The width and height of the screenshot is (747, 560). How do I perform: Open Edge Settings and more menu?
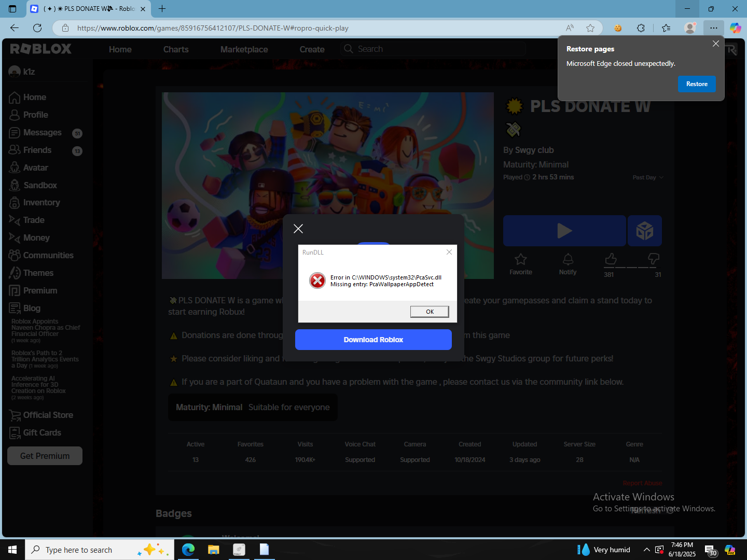click(x=714, y=28)
